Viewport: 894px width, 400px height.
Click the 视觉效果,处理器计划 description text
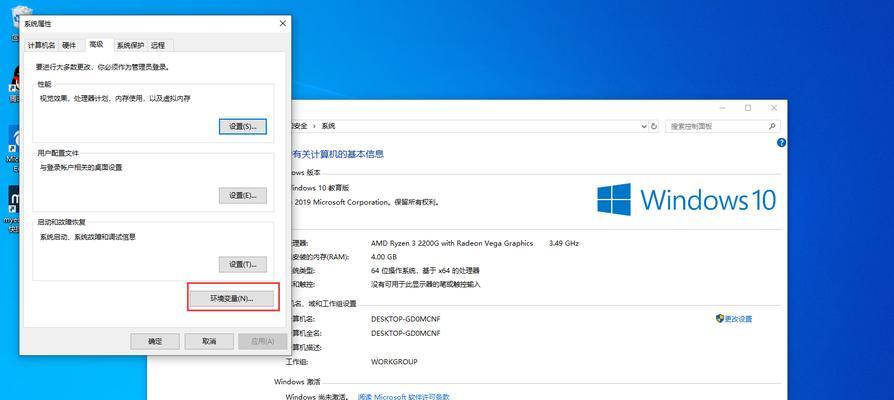coord(115,99)
